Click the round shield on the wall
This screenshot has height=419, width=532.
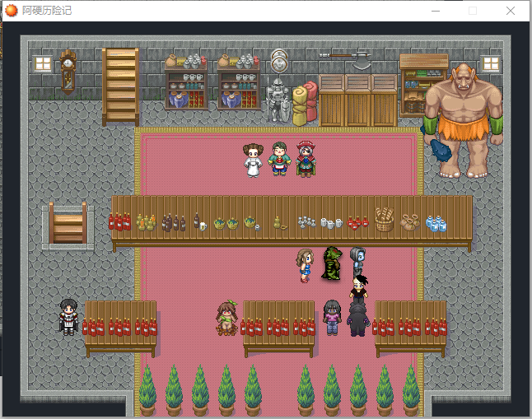click(x=279, y=61)
